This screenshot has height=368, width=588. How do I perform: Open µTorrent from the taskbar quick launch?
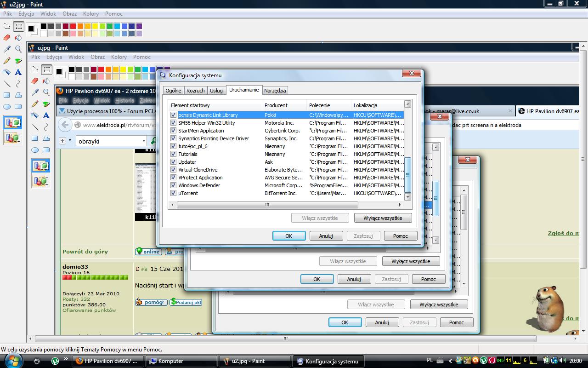pyautogui.click(x=55, y=361)
